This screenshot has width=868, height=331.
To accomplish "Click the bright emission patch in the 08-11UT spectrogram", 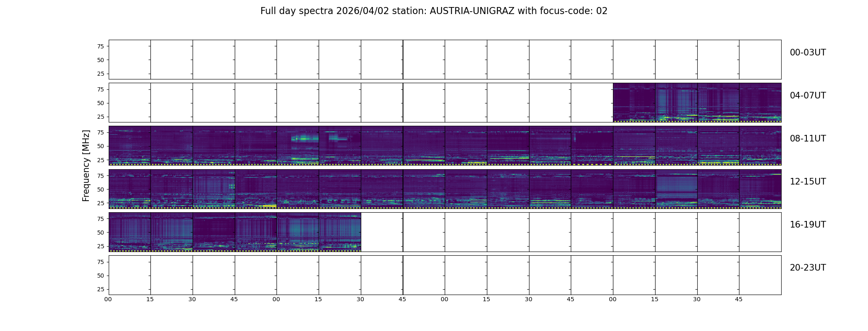I will [x=305, y=139].
